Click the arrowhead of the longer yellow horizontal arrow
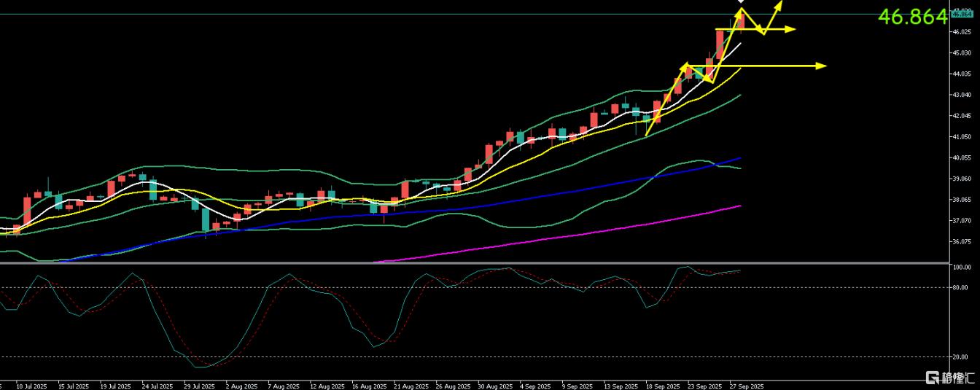 [822, 66]
